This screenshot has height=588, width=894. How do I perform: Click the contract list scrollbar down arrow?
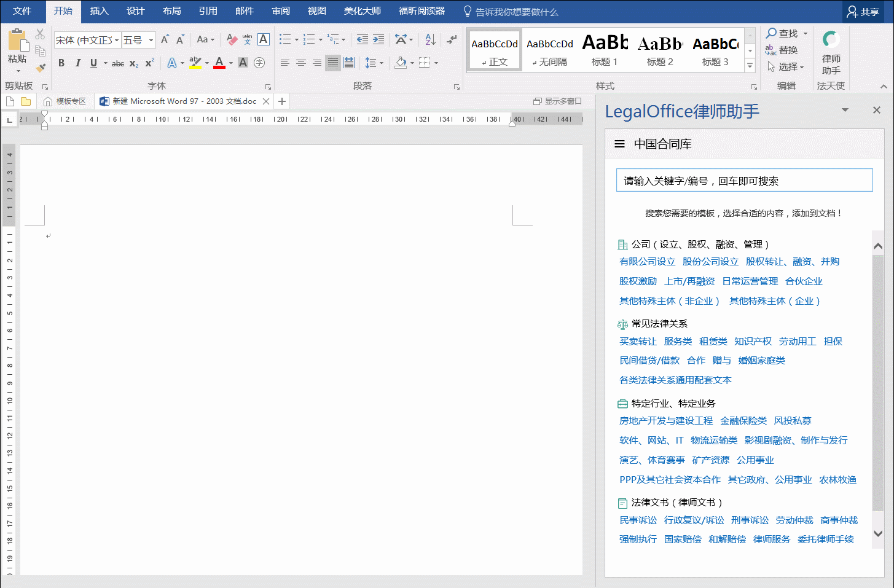[878, 533]
